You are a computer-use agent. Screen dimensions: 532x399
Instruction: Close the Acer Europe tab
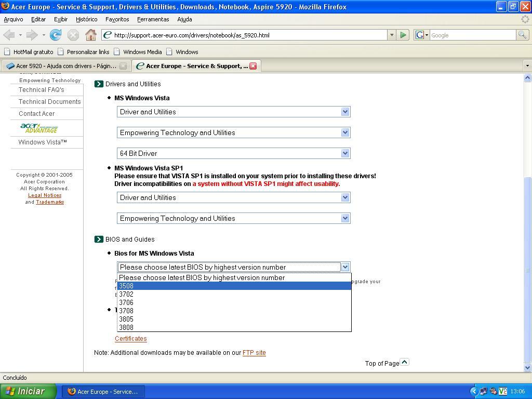coord(253,66)
